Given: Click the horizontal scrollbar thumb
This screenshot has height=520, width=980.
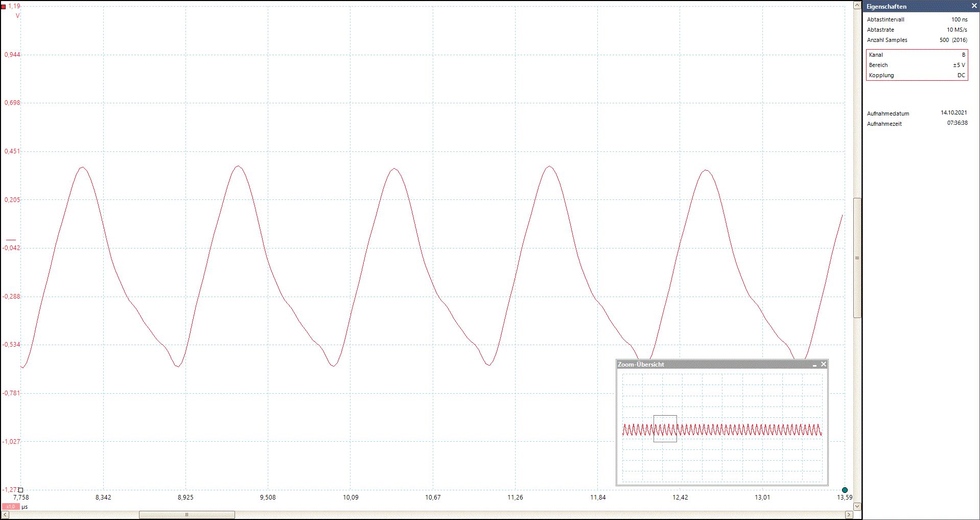Looking at the screenshot, I should (x=187, y=515).
